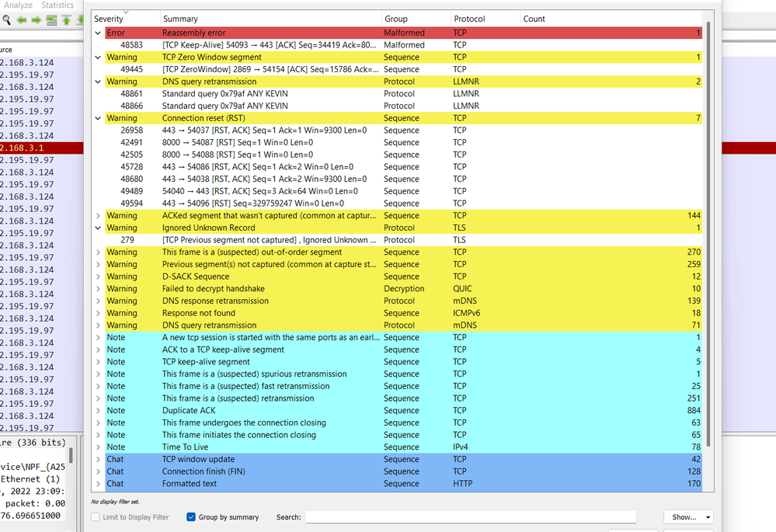This screenshot has height=532, width=776.
Task: Sort by the Severity column header
Action: (126, 19)
